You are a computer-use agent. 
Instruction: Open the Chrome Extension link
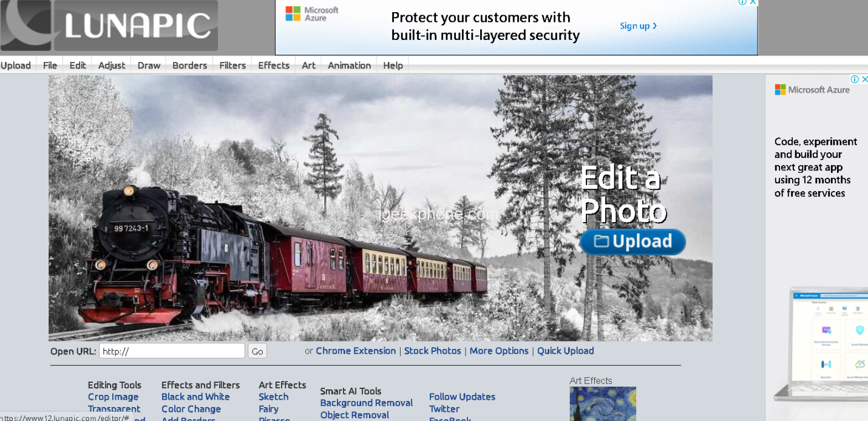(356, 351)
